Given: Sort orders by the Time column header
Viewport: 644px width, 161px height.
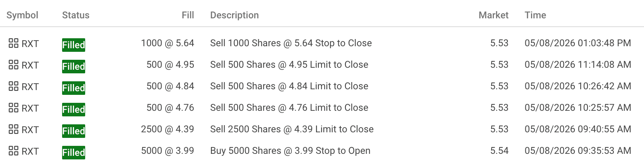Looking at the screenshot, I should [x=535, y=15].
